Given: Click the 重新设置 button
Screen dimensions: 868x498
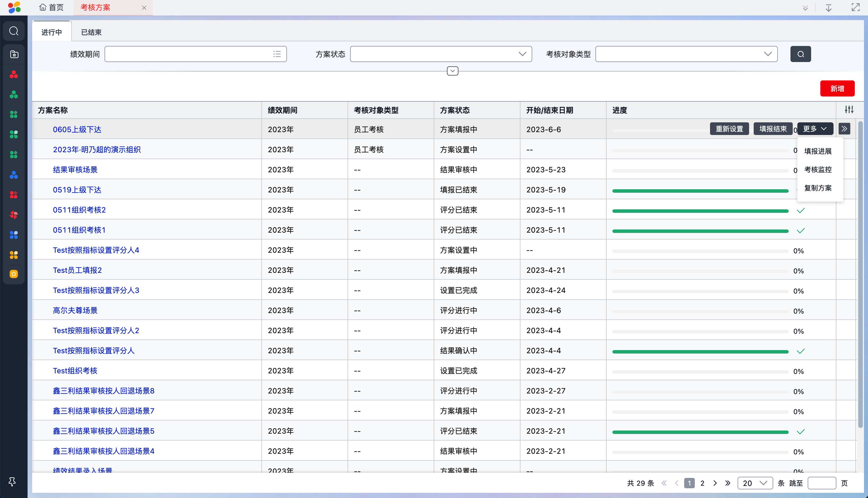Looking at the screenshot, I should pyautogui.click(x=730, y=129).
